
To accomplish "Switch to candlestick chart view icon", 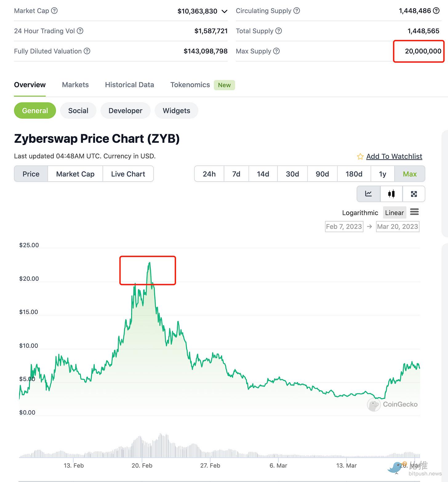I will [391, 194].
